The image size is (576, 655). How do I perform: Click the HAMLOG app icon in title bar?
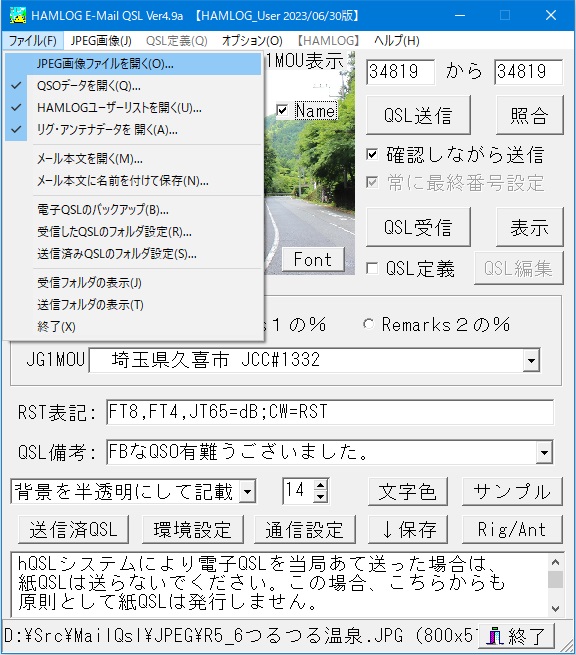pos(18,15)
